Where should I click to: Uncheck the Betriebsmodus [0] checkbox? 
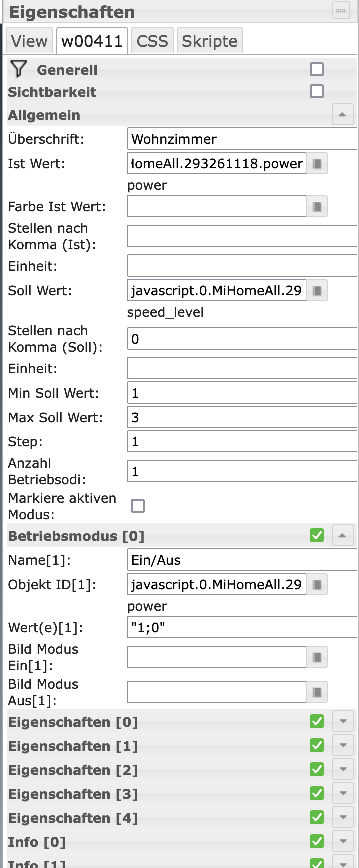(x=317, y=536)
